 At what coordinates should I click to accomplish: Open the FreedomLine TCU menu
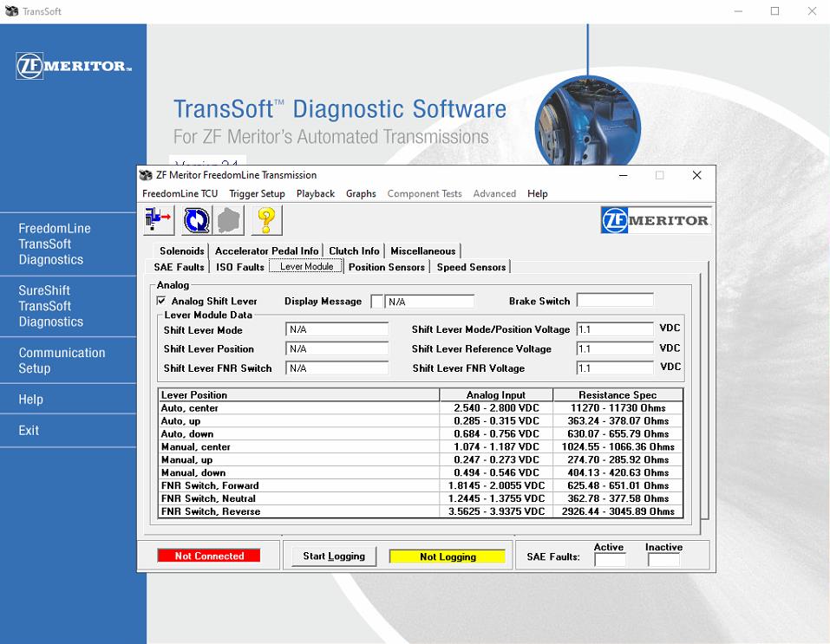pos(180,193)
